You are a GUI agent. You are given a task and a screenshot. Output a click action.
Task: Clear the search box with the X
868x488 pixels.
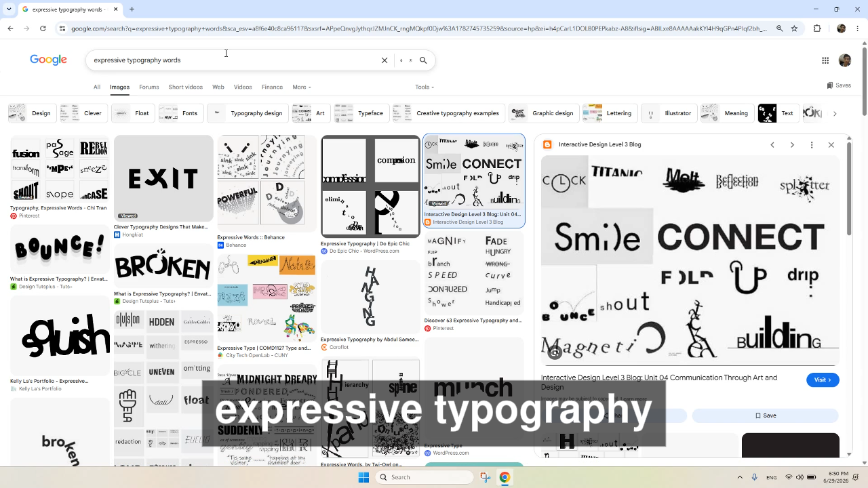384,60
